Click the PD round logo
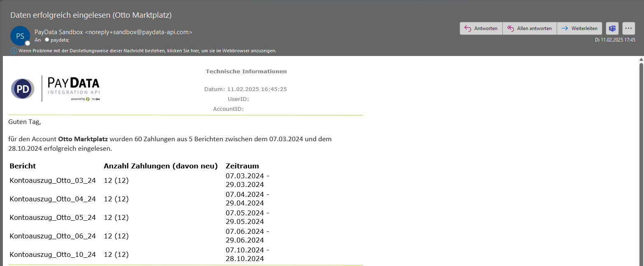 click(23, 89)
